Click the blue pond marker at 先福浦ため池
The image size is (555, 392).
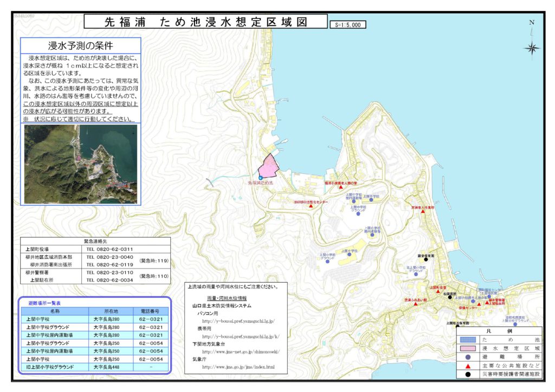261,178
